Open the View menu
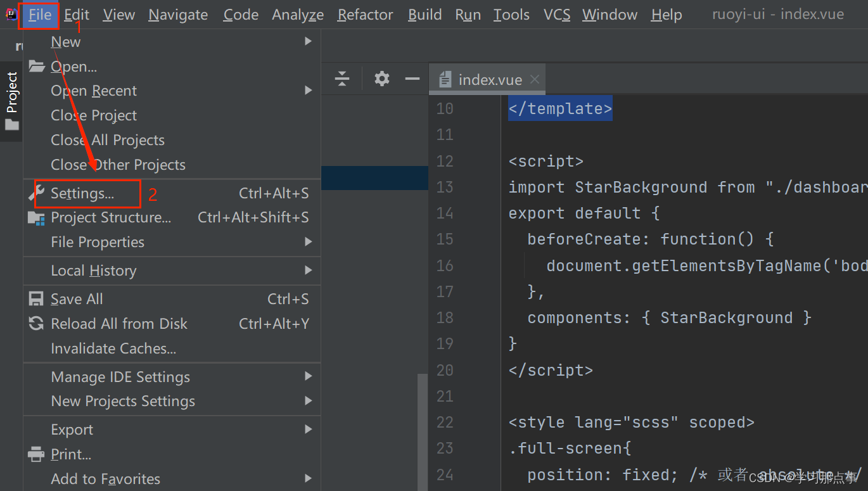The width and height of the screenshot is (868, 491). coord(119,15)
